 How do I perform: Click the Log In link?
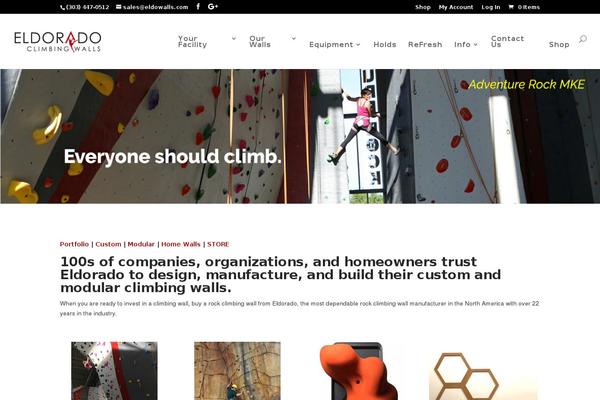[x=491, y=7]
